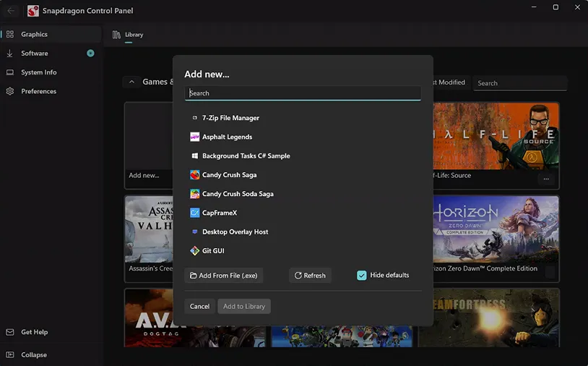The width and height of the screenshot is (588, 366).
Task: Choose CapFrameX in the app list
Action: 219,213
